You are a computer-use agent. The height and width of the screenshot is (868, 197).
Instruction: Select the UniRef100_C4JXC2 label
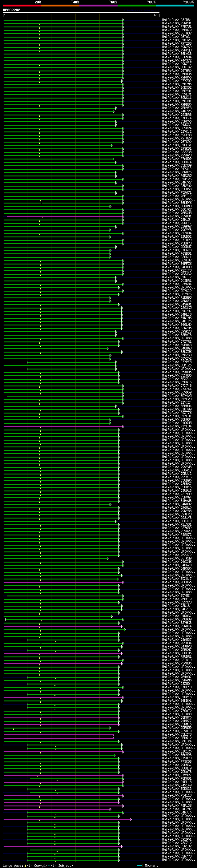pos(177,125)
